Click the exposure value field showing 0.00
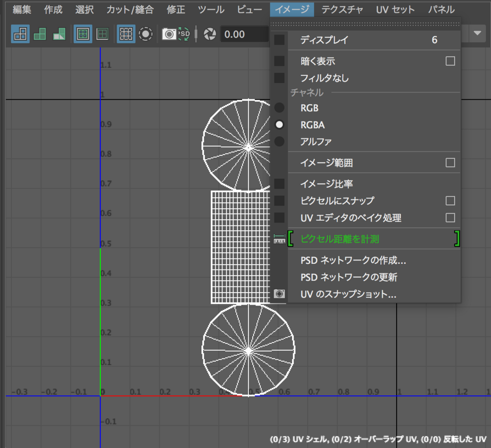 (x=245, y=34)
